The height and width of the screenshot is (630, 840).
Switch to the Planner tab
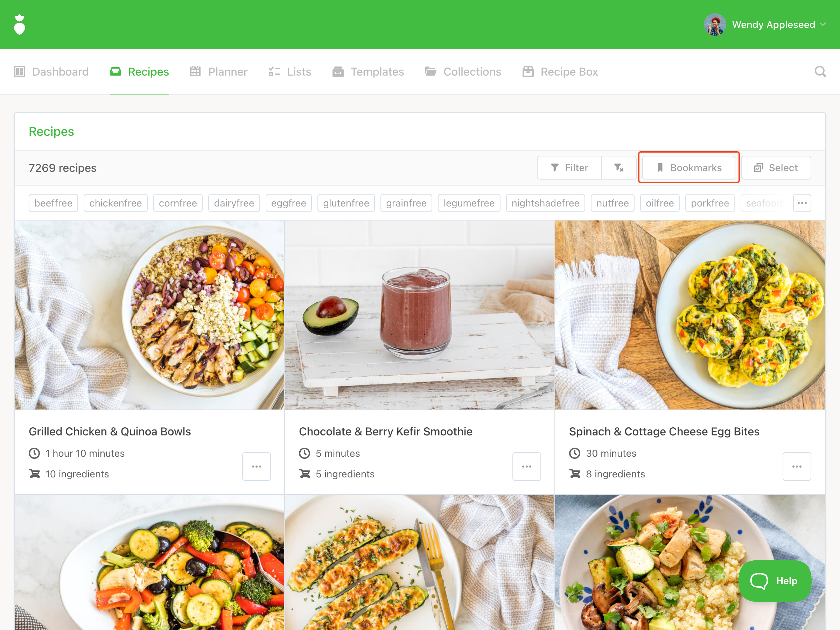pyautogui.click(x=218, y=72)
